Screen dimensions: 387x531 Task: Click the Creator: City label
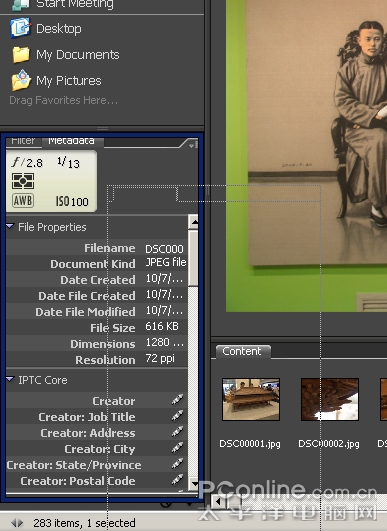(100, 449)
